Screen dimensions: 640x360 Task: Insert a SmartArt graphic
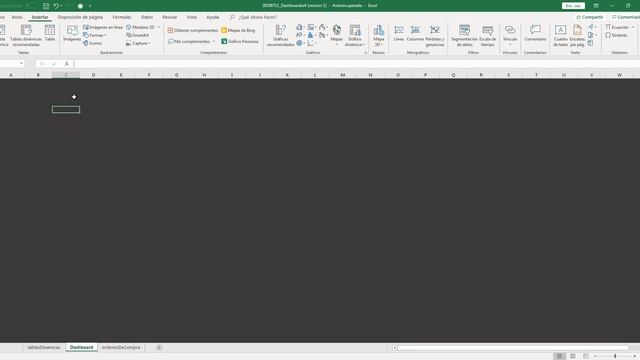click(138, 35)
